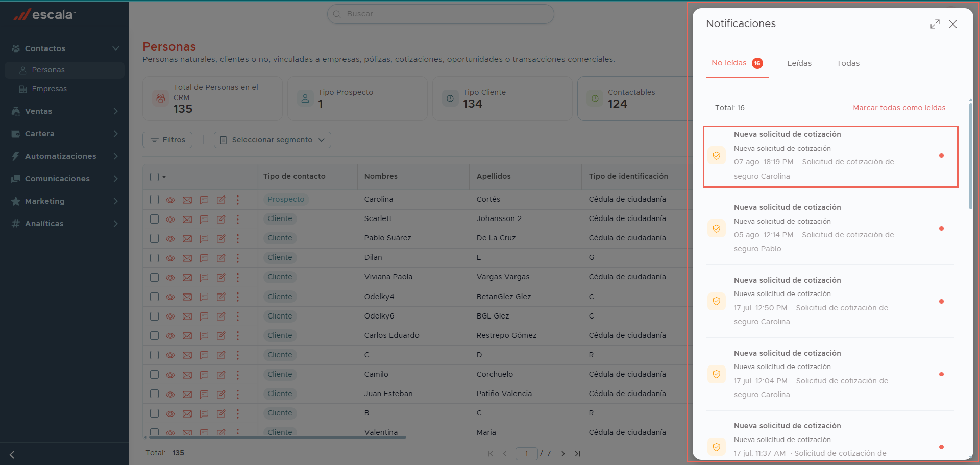The height and width of the screenshot is (465, 980).
Task: Click the view eye icon for Carolina
Action: point(170,200)
